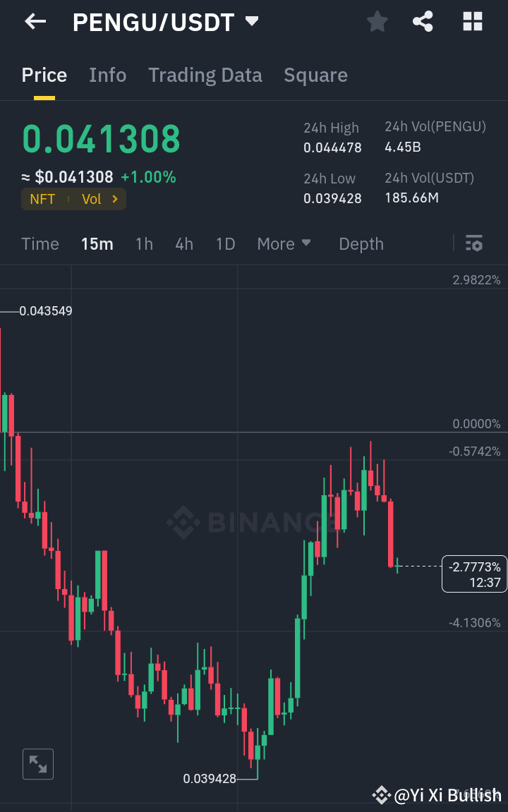Switch on the 1D timeframe view
This screenshot has width=508, height=812.
click(225, 243)
